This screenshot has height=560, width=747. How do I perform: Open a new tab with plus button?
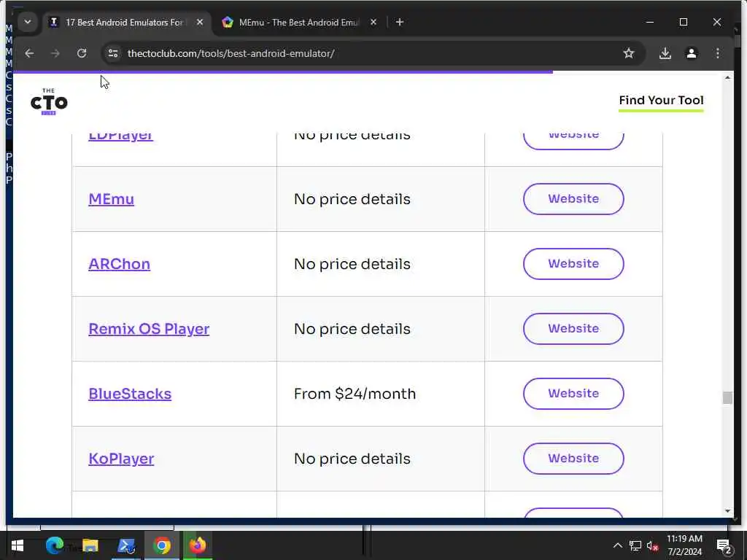(399, 23)
